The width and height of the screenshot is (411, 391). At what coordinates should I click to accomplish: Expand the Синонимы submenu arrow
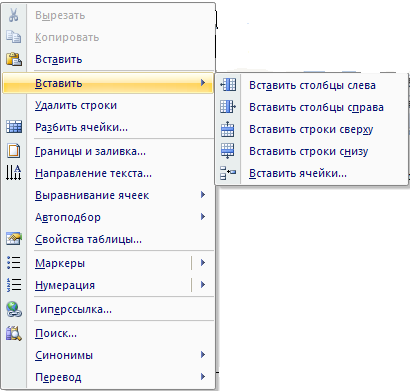click(x=203, y=355)
